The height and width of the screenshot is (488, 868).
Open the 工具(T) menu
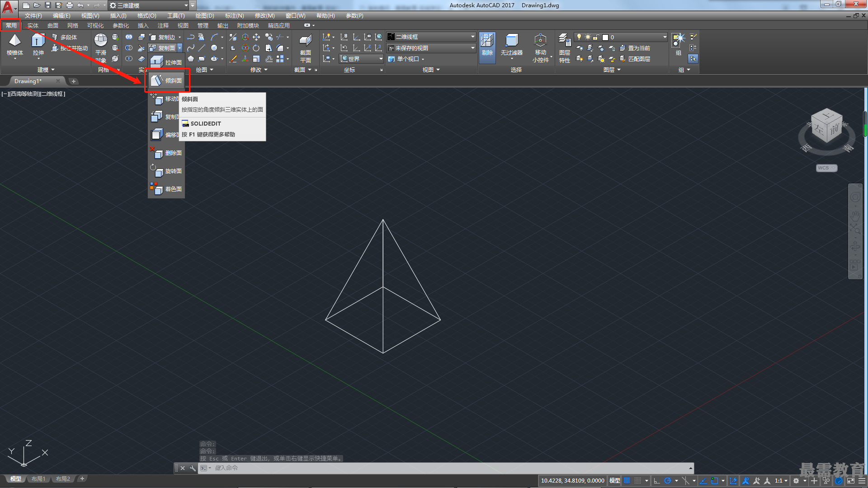(x=176, y=16)
